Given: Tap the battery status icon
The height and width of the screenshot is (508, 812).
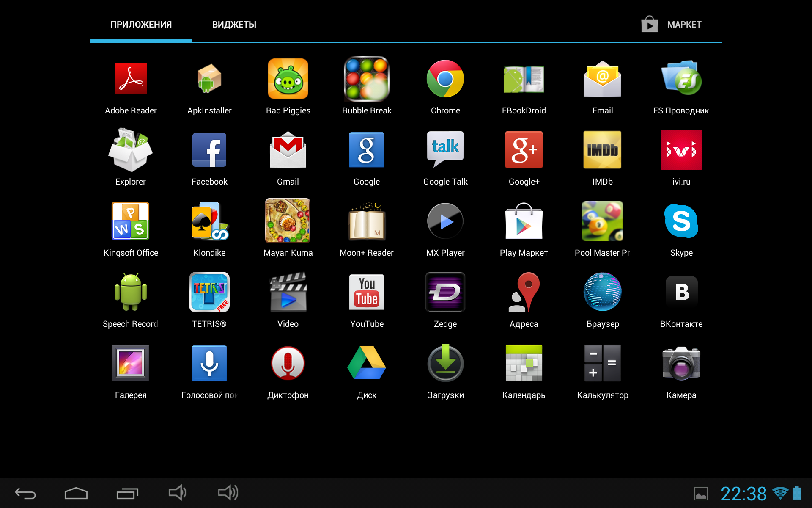Looking at the screenshot, I should [x=797, y=493].
